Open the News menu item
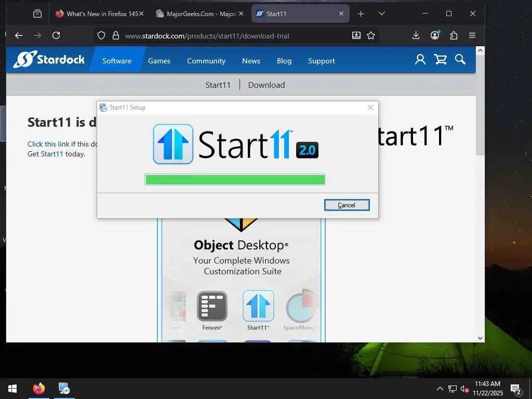Image resolution: width=532 pixels, height=399 pixels. (251, 61)
